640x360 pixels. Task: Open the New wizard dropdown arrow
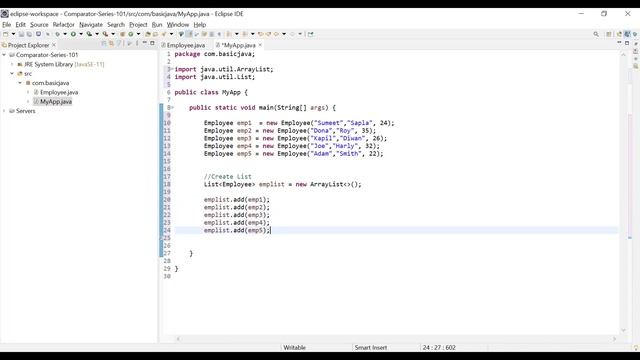(13, 34)
